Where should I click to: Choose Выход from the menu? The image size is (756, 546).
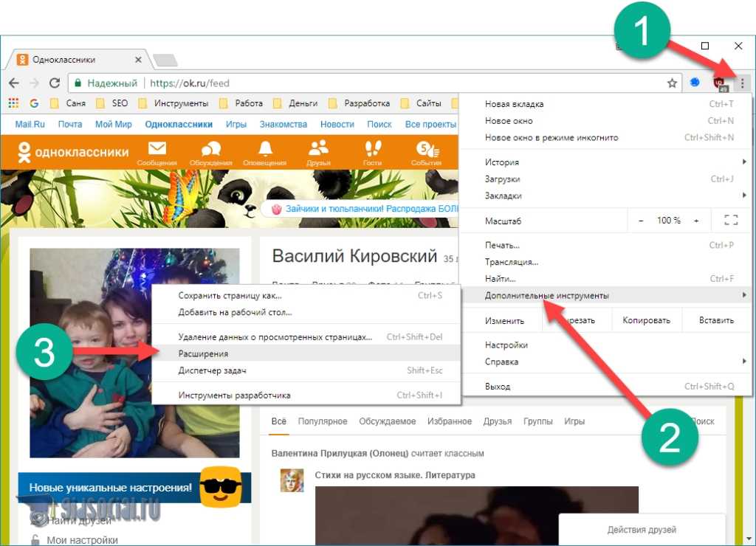coord(605,387)
